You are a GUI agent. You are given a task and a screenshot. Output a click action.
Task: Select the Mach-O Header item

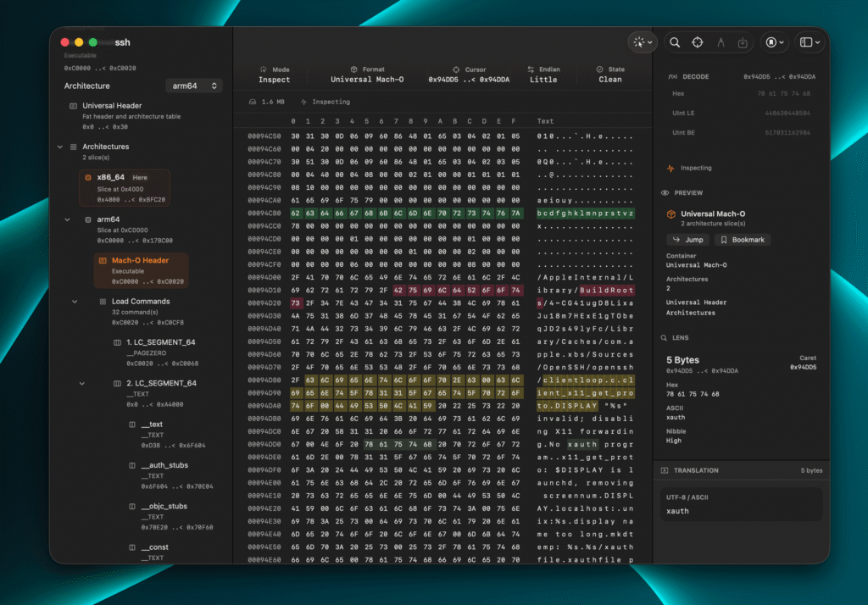[142, 270]
